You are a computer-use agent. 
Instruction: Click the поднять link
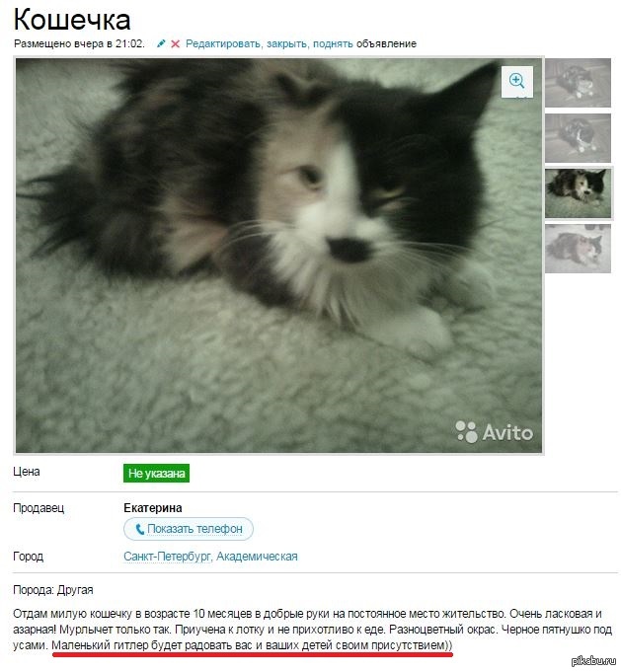click(333, 43)
